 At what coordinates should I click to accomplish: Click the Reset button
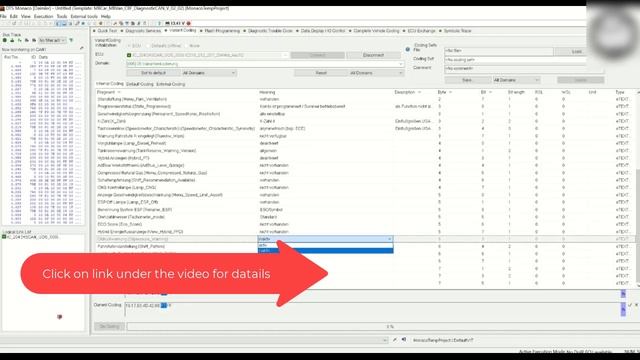click(321, 73)
